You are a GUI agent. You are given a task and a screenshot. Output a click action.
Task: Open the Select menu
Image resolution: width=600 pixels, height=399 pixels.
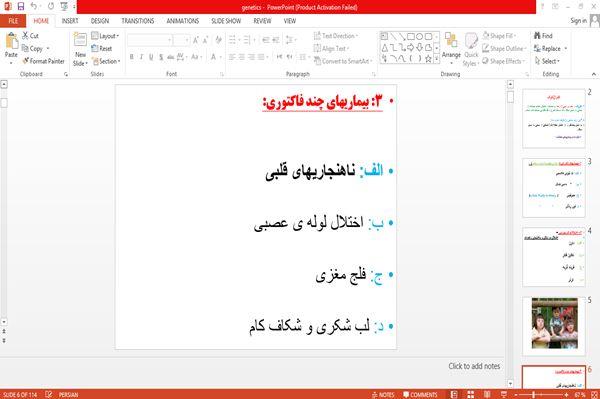click(547, 61)
